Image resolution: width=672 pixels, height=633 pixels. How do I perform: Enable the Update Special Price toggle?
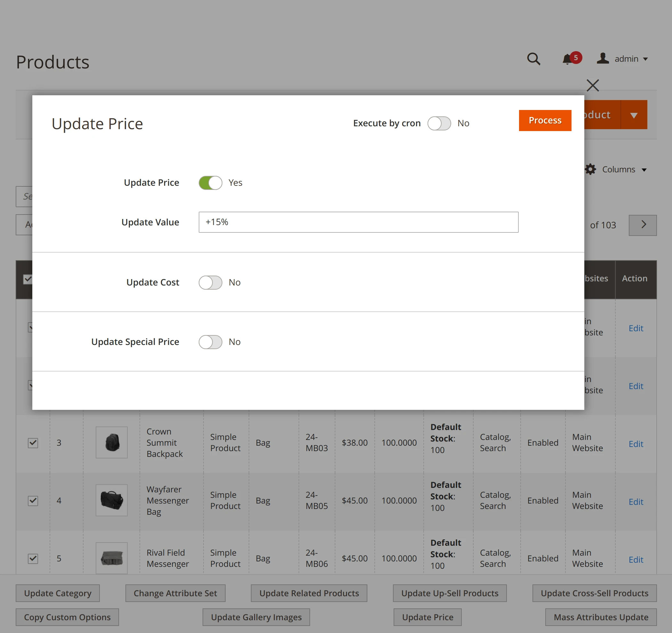point(210,342)
